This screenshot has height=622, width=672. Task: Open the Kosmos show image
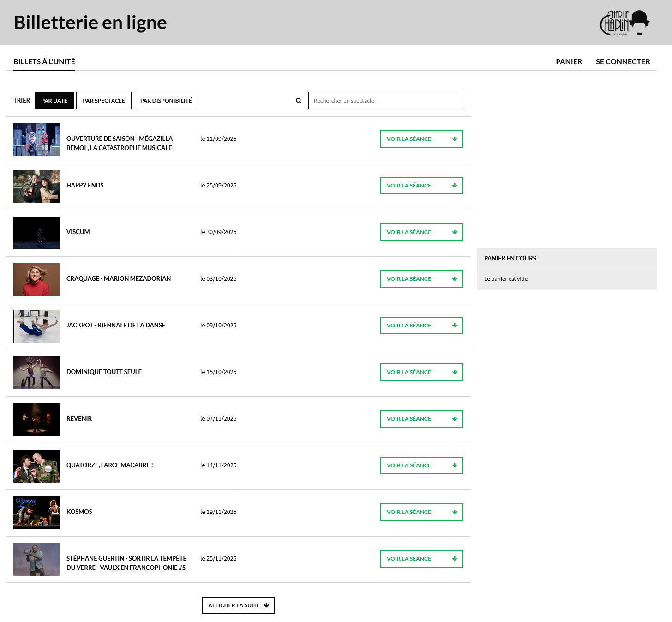coord(36,513)
